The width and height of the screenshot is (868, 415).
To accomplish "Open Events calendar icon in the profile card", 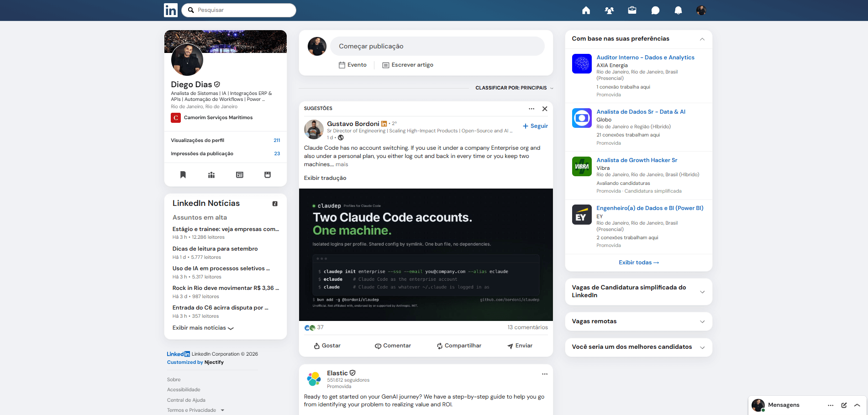I will click(268, 175).
